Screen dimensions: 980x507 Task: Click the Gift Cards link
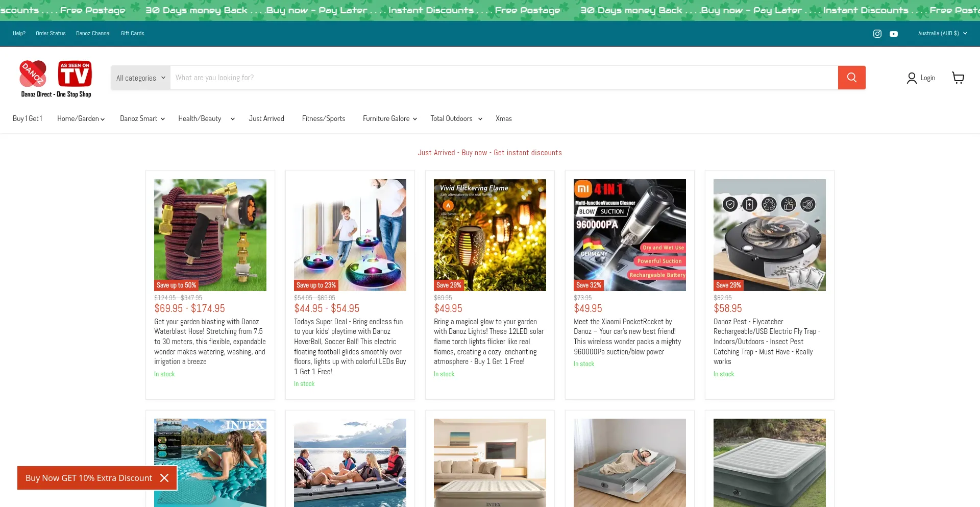click(x=132, y=34)
